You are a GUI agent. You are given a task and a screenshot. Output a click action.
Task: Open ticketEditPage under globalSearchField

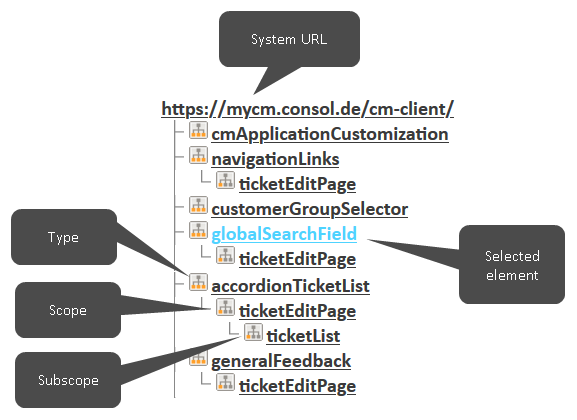point(297,259)
